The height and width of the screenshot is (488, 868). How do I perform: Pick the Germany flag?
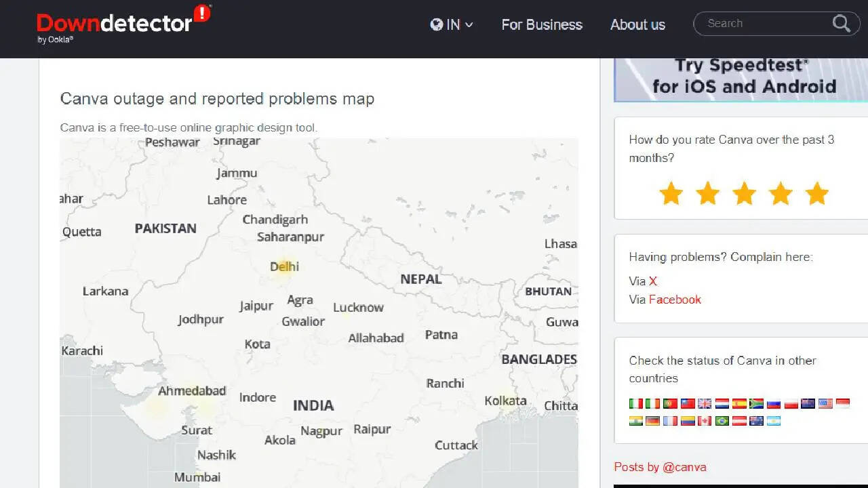(x=652, y=421)
